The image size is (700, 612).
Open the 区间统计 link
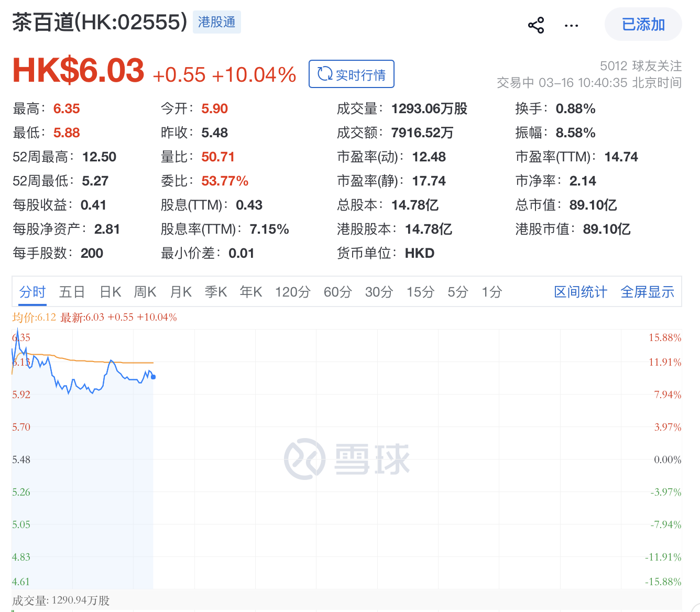click(x=581, y=292)
